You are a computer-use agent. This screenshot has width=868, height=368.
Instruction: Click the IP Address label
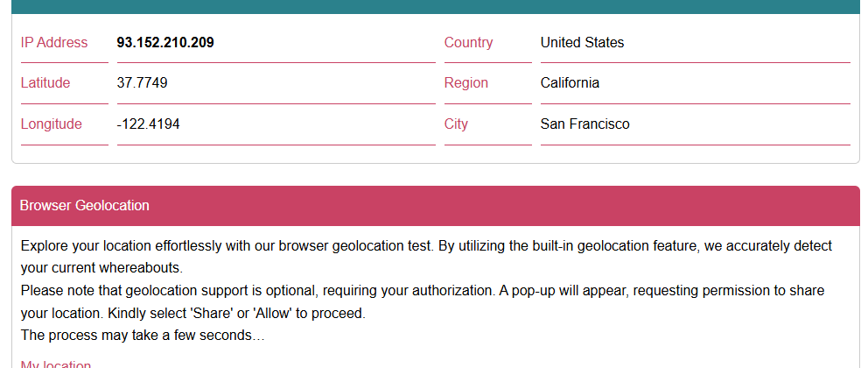click(x=54, y=43)
